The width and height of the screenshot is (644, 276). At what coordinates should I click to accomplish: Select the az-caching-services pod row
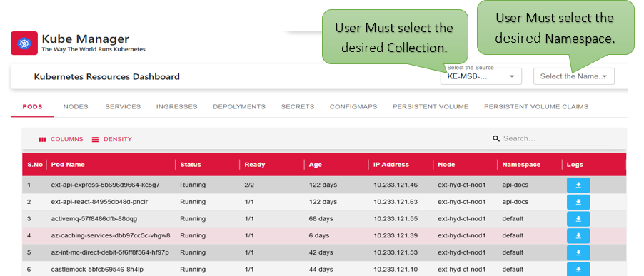pyautogui.click(x=324, y=236)
